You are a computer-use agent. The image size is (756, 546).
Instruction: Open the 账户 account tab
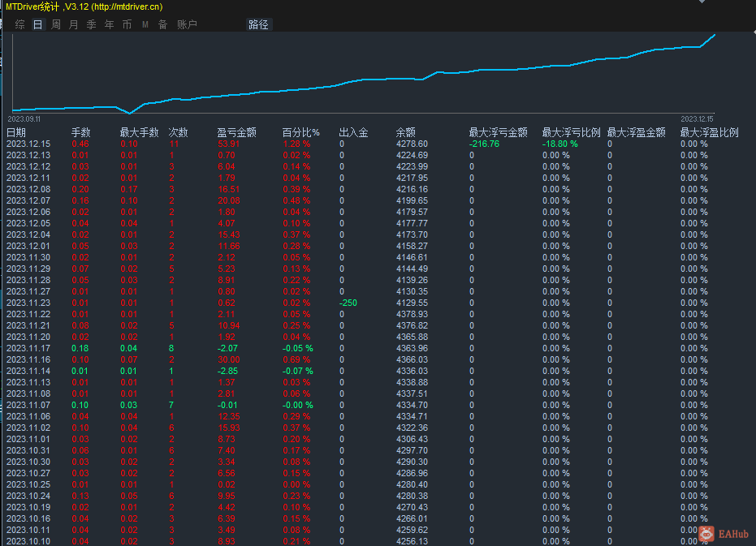(x=187, y=24)
